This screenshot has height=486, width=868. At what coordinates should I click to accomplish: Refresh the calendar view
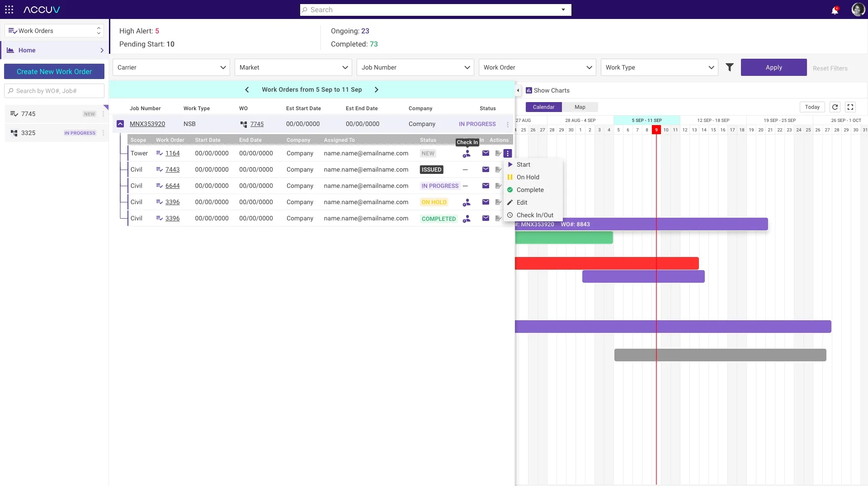pos(835,107)
